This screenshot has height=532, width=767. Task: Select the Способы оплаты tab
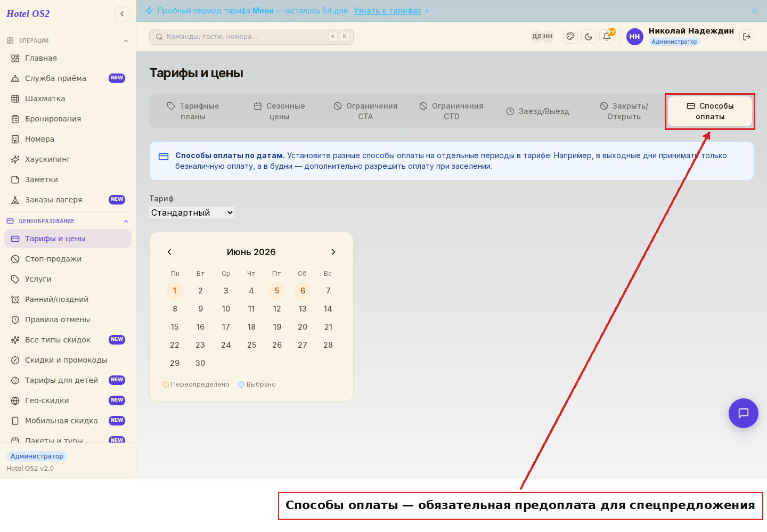(x=710, y=111)
